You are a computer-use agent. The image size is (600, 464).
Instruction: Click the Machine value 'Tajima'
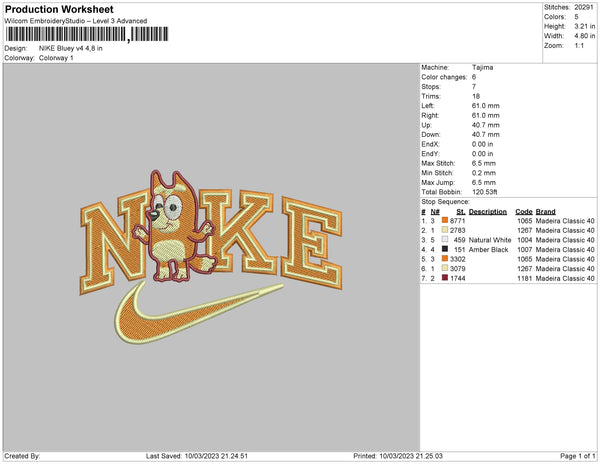483,67
